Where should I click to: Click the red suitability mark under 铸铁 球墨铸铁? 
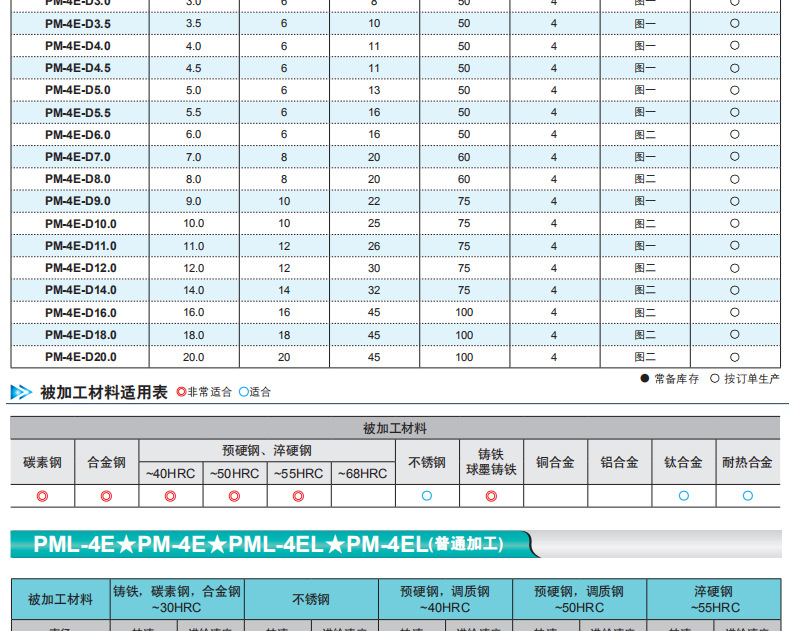(x=491, y=496)
